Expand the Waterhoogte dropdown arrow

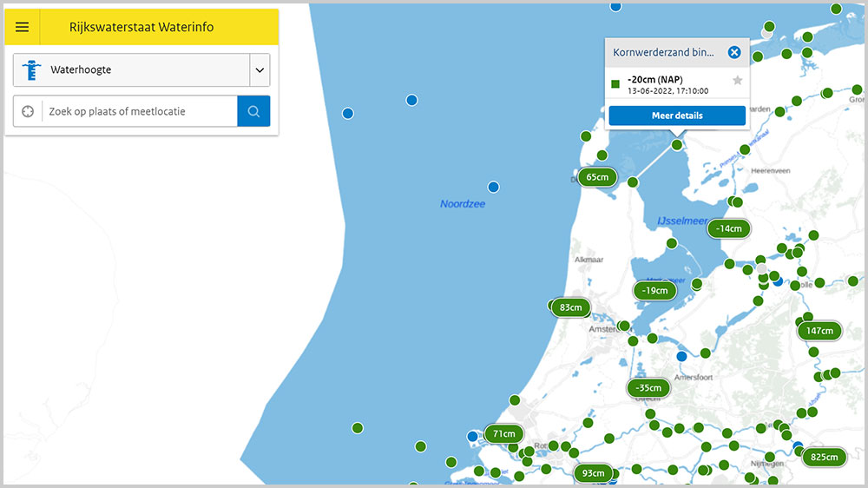pyautogui.click(x=260, y=70)
